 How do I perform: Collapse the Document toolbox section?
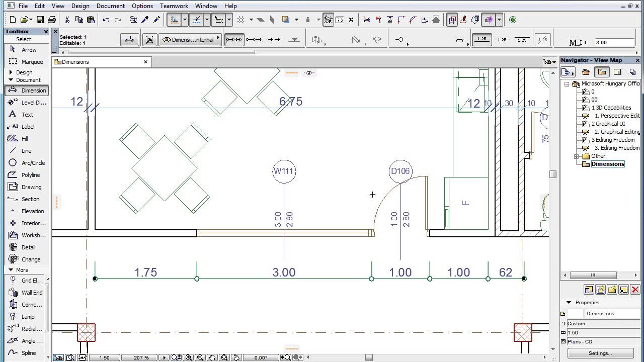click(11, 80)
